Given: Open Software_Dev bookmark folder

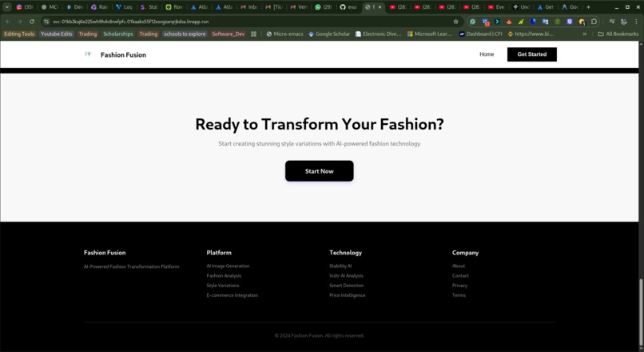Looking at the screenshot, I should coord(228,34).
